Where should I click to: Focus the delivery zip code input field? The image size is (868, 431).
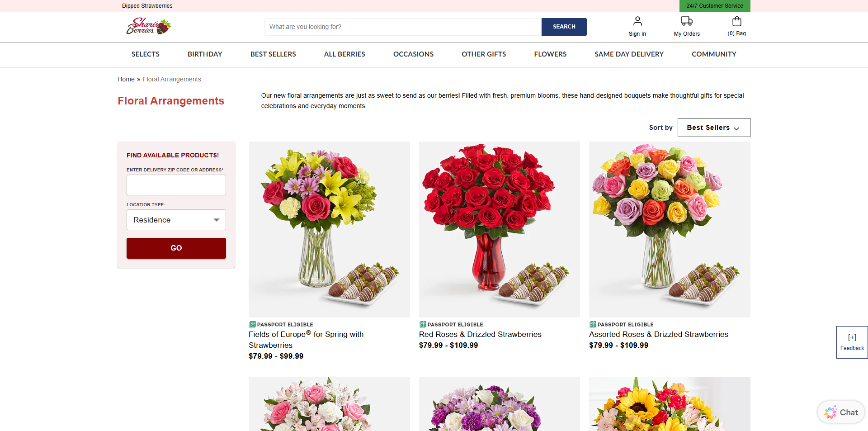click(x=176, y=185)
